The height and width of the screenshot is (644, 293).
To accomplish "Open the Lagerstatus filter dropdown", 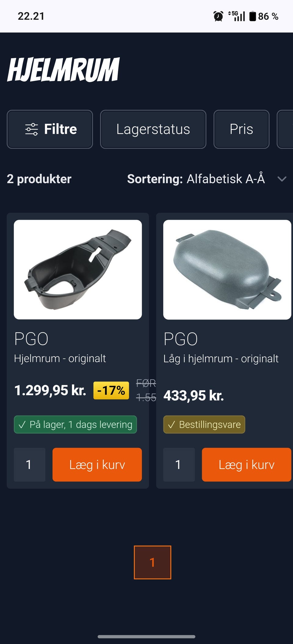I will pyautogui.click(x=153, y=129).
